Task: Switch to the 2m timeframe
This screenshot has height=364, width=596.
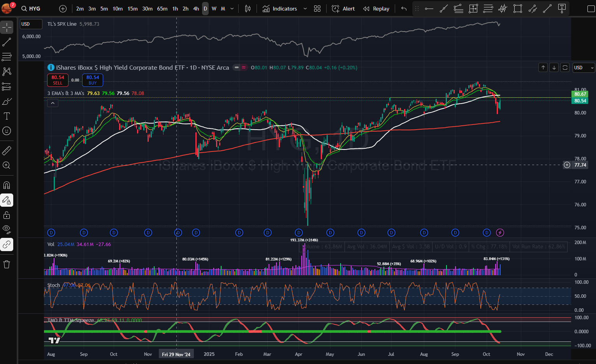Action: click(x=80, y=9)
